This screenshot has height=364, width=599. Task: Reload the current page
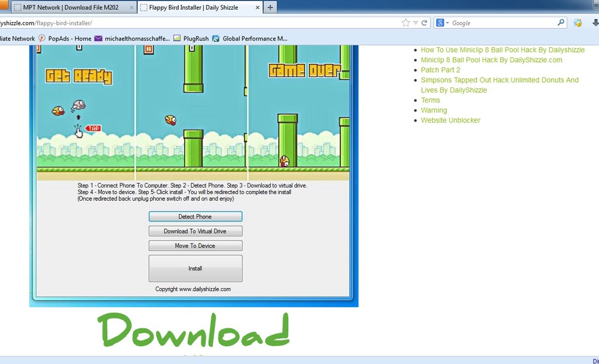(x=424, y=23)
